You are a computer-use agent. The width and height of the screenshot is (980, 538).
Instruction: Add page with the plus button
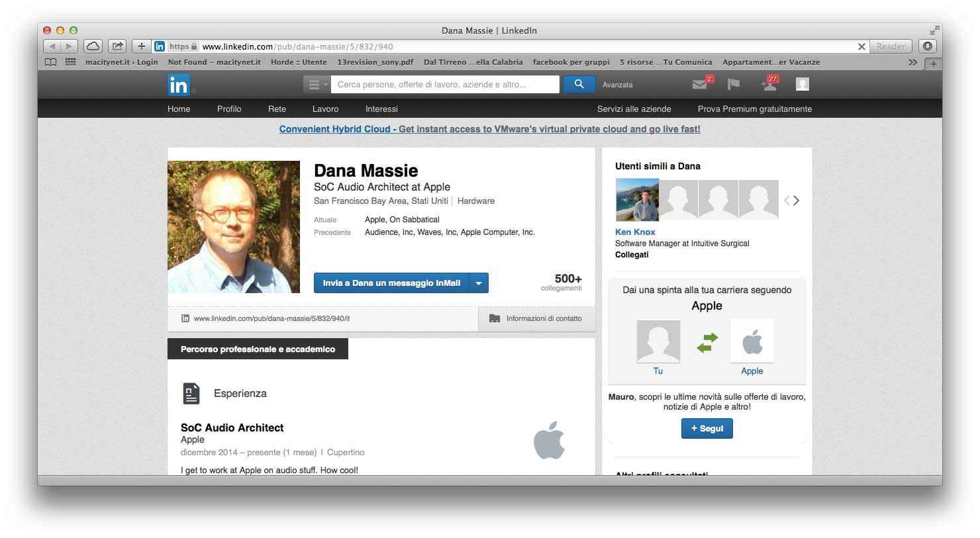click(x=141, y=46)
